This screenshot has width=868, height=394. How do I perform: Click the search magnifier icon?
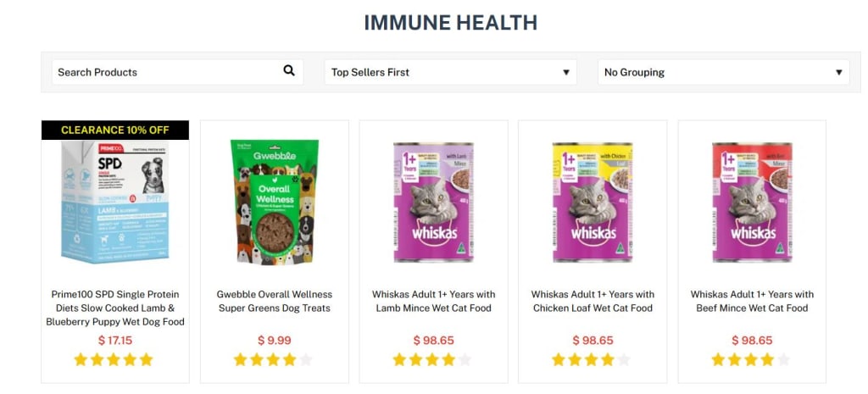289,71
